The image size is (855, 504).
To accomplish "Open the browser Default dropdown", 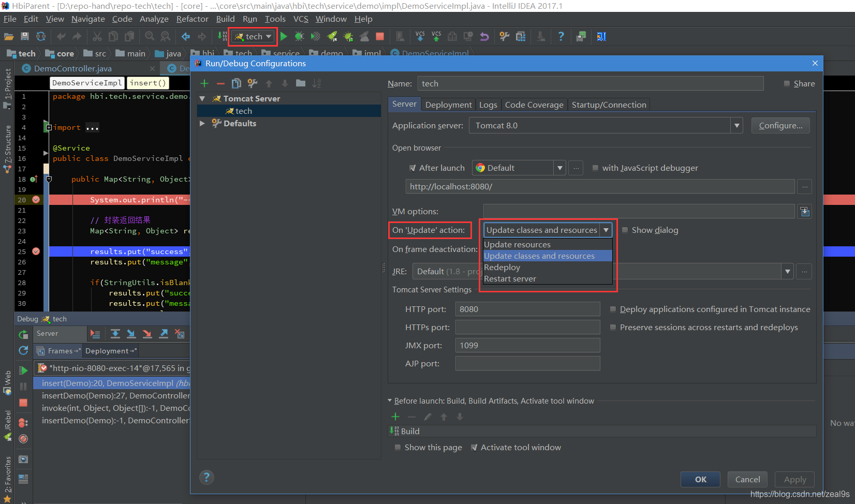I will (x=559, y=168).
